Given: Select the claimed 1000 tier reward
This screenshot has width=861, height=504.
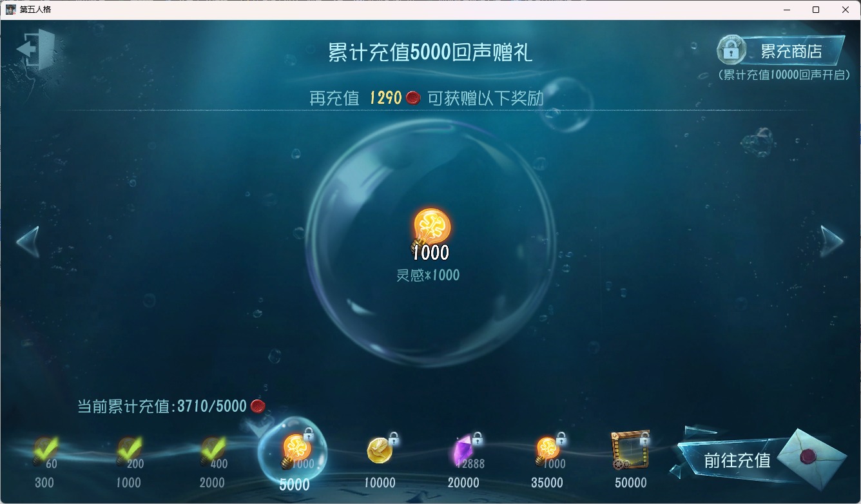Looking at the screenshot, I should pos(129,452).
